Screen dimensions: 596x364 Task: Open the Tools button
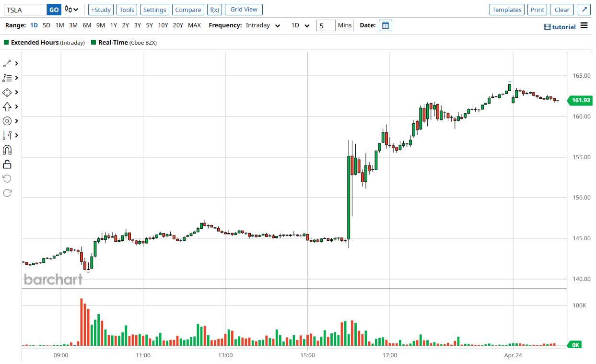click(127, 10)
